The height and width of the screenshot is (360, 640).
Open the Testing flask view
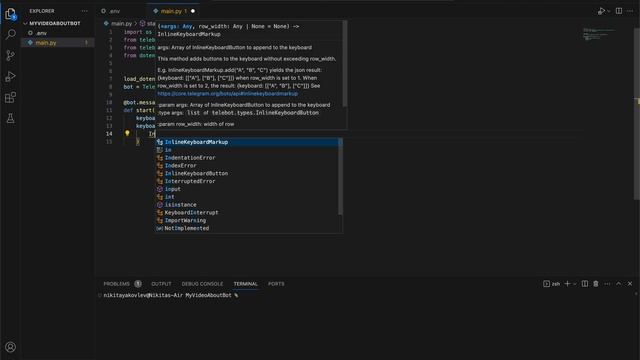pos(10,118)
